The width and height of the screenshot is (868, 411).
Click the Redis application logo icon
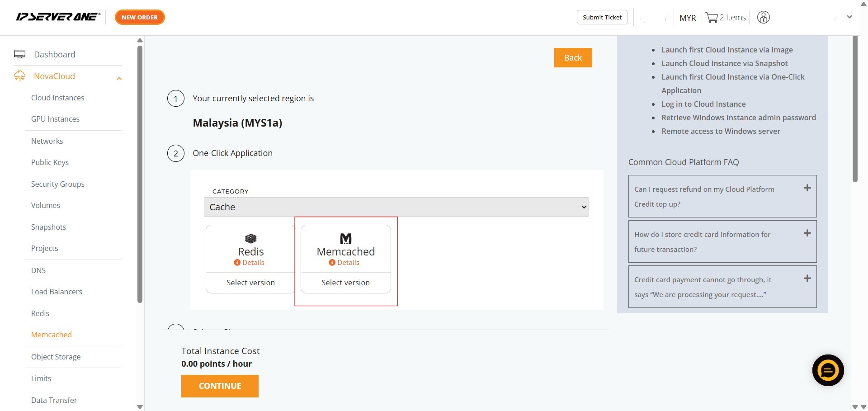(250, 238)
